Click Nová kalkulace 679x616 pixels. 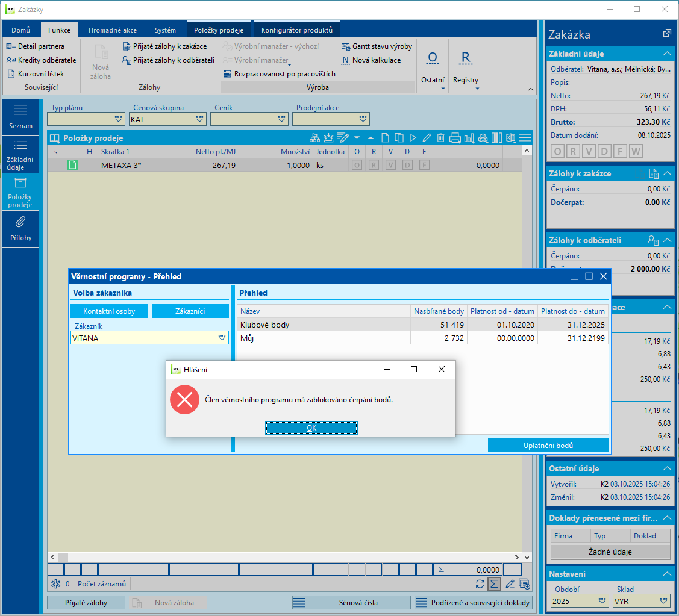click(372, 60)
